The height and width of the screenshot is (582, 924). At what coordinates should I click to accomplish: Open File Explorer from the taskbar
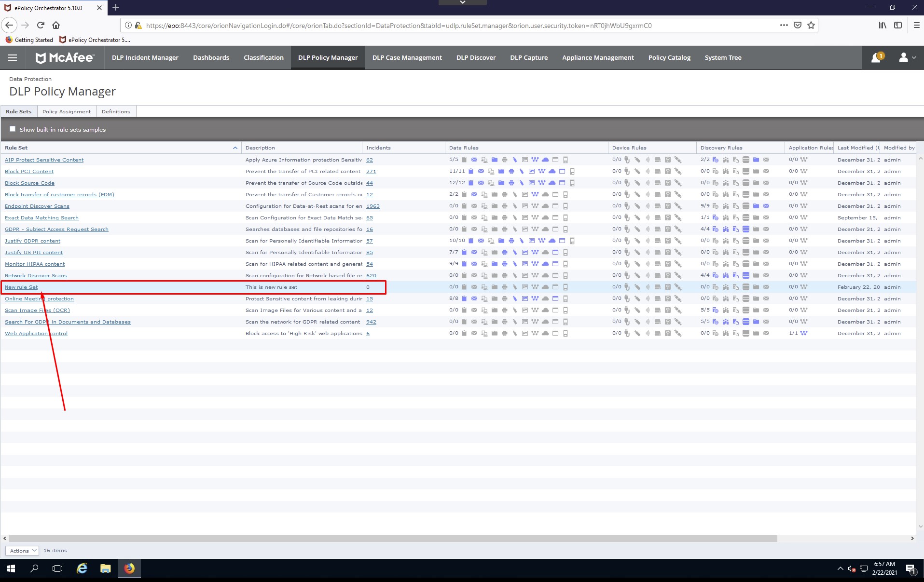click(x=106, y=568)
